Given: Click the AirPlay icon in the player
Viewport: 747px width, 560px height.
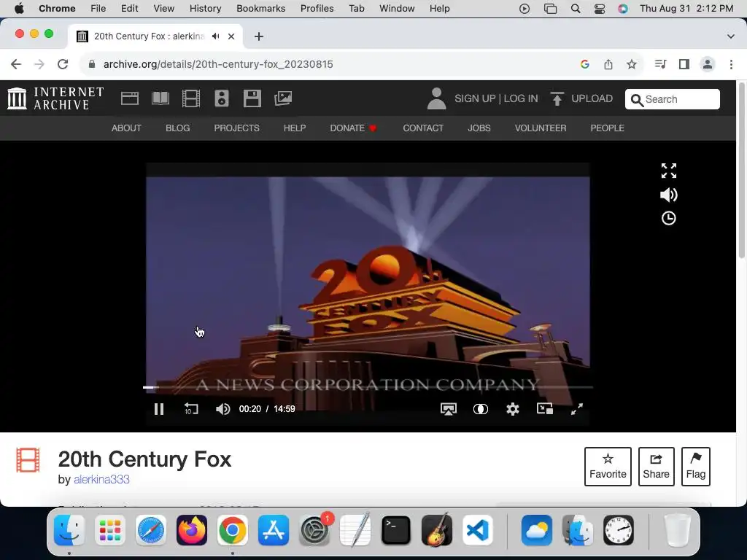Looking at the screenshot, I should pos(449,409).
